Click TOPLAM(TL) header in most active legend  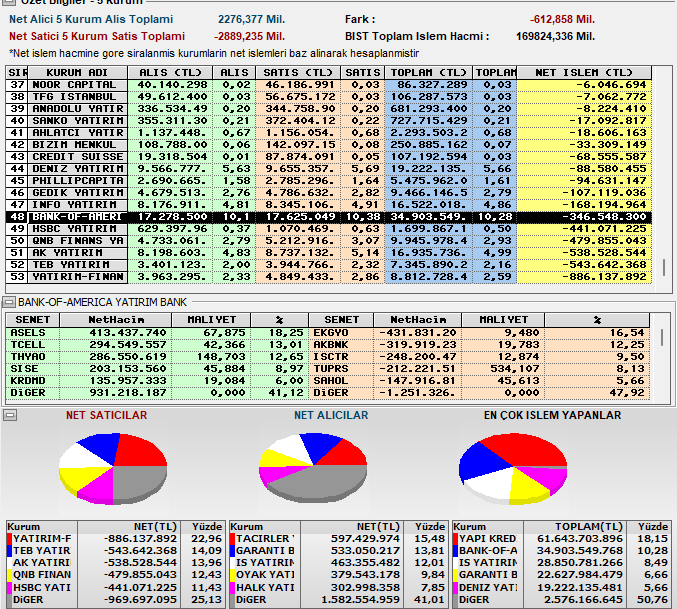(575, 527)
